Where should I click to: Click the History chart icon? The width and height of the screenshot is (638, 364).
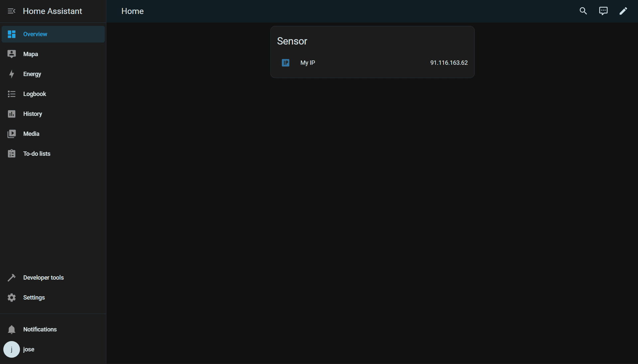(12, 114)
